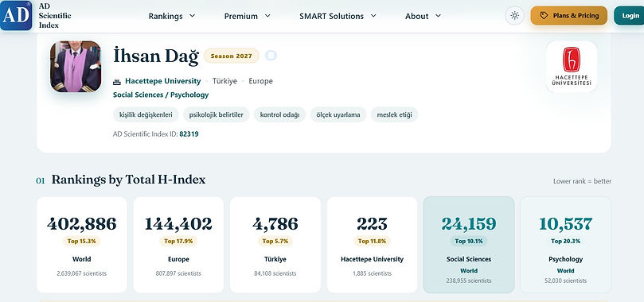This screenshot has width=644, height=302.
Task: Click the Top 15.3% badge
Action: tap(82, 242)
